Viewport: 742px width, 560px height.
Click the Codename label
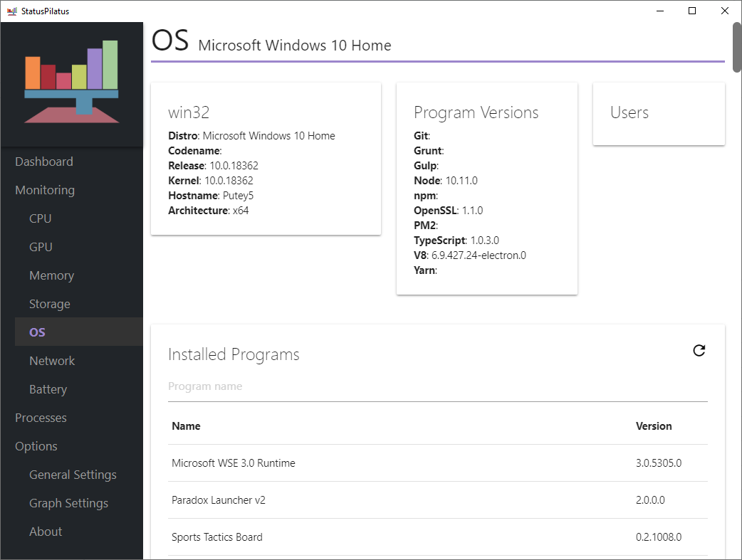click(x=195, y=151)
